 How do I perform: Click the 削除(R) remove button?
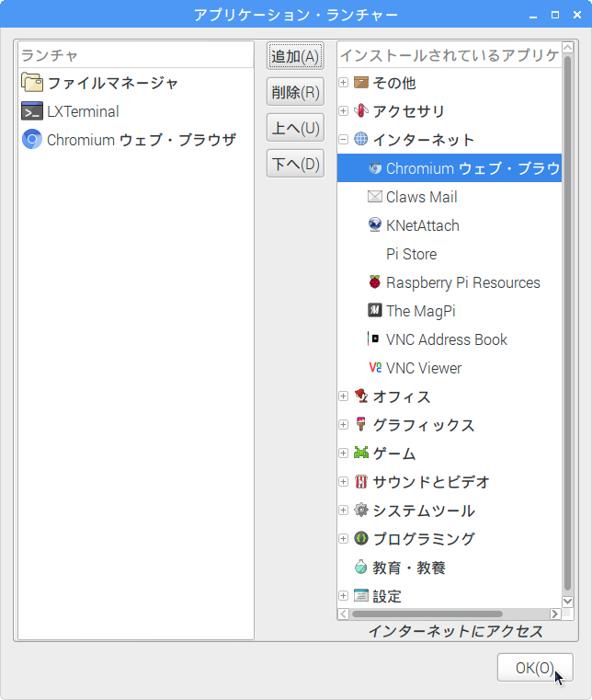click(295, 92)
